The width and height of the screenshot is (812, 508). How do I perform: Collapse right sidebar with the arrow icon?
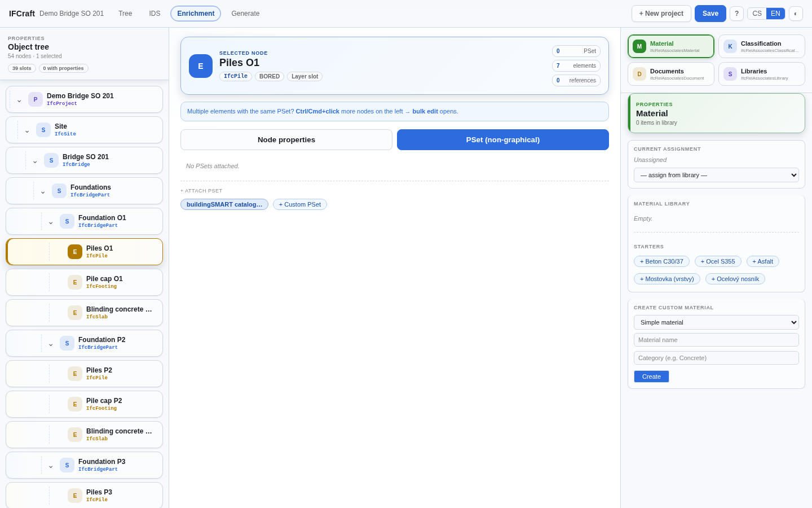[x=796, y=14]
